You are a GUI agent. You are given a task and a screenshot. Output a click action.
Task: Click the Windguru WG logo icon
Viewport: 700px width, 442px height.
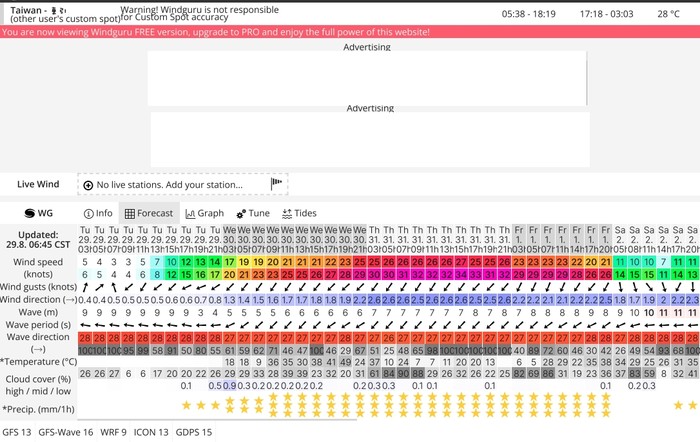[29, 213]
